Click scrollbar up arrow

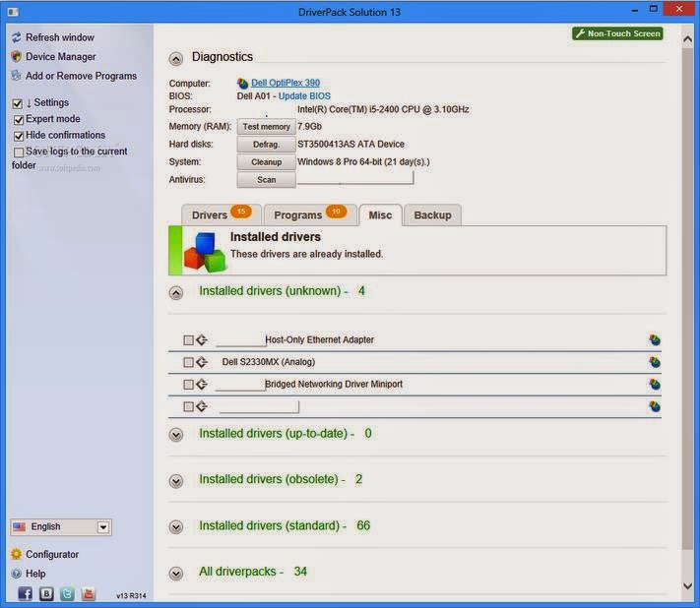687,39
